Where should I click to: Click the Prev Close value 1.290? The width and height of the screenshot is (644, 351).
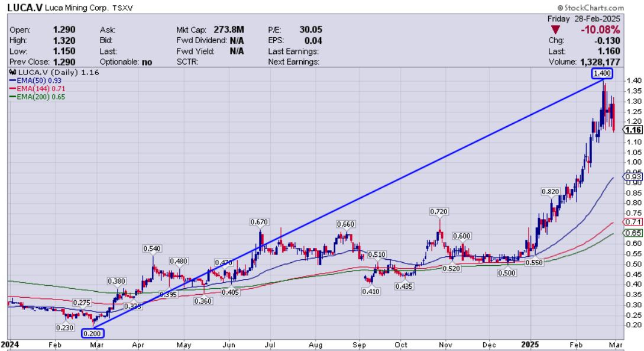[x=64, y=62]
